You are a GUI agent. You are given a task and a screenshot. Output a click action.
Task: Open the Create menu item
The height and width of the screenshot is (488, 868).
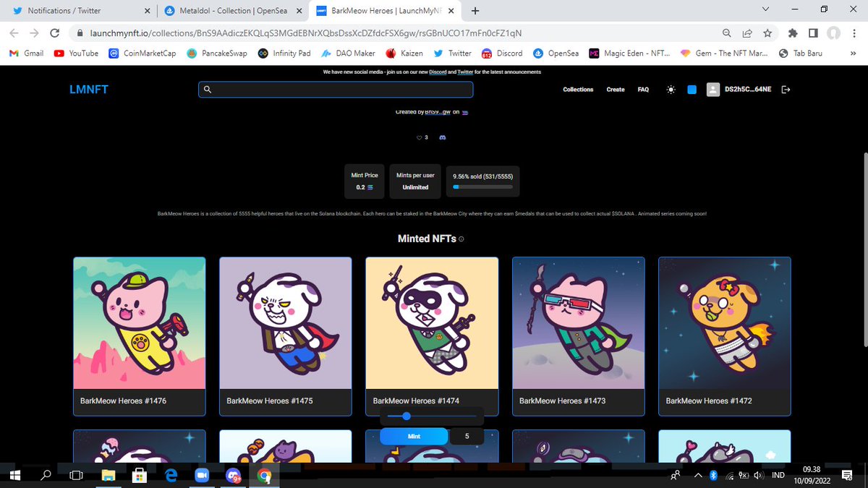pos(616,90)
